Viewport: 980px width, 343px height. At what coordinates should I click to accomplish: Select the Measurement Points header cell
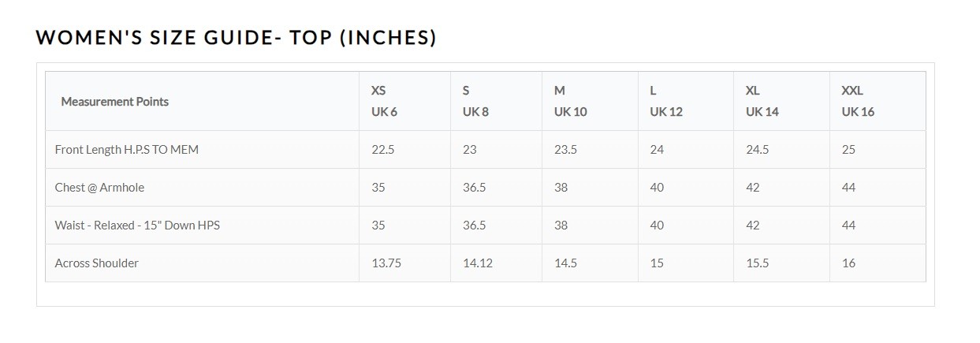114,101
